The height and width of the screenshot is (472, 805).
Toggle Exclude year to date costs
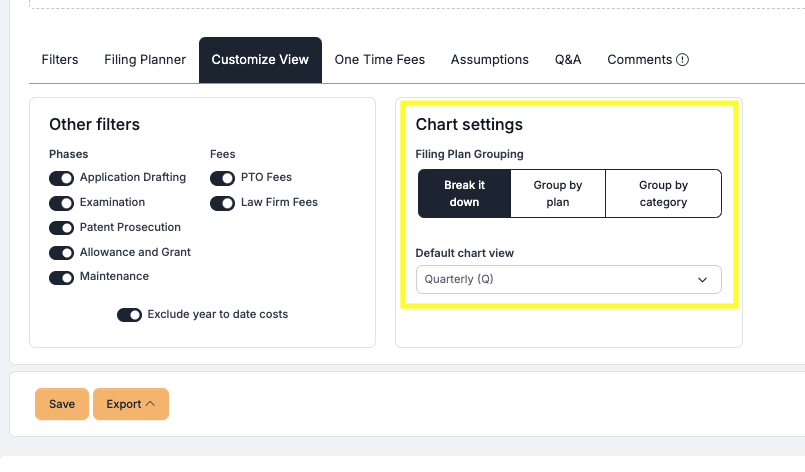tap(130, 315)
